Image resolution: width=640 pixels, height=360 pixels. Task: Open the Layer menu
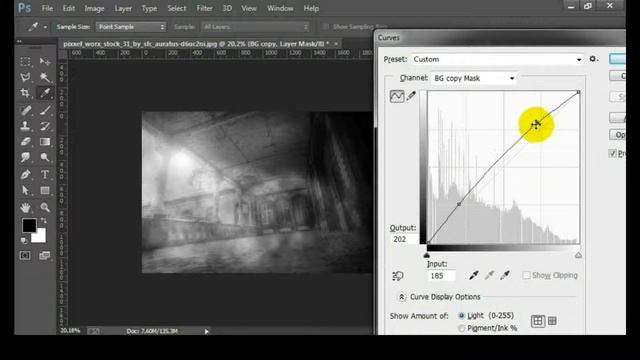(x=123, y=8)
